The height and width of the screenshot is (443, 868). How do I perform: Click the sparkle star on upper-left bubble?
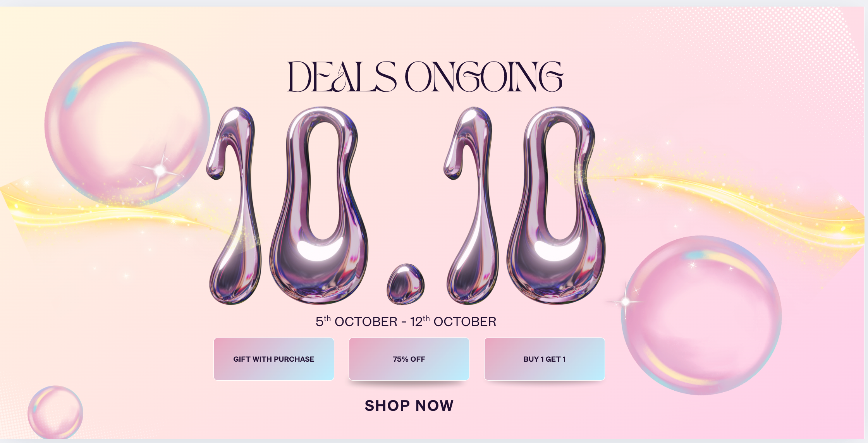160,170
